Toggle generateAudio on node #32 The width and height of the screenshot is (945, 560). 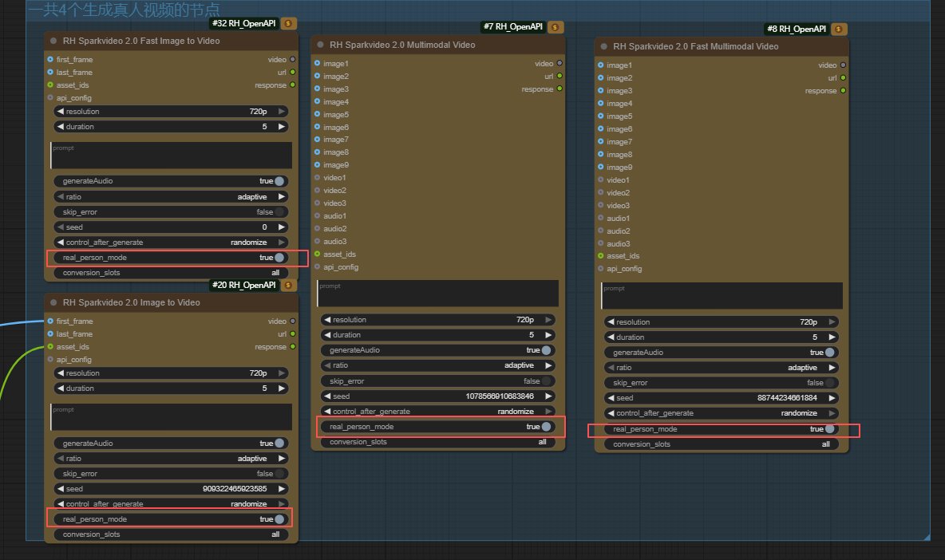point(171,181)
